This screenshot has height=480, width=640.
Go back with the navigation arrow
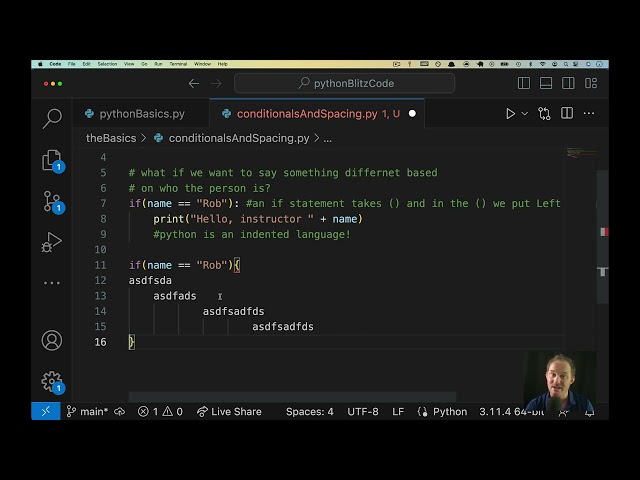tap(194, 84)
